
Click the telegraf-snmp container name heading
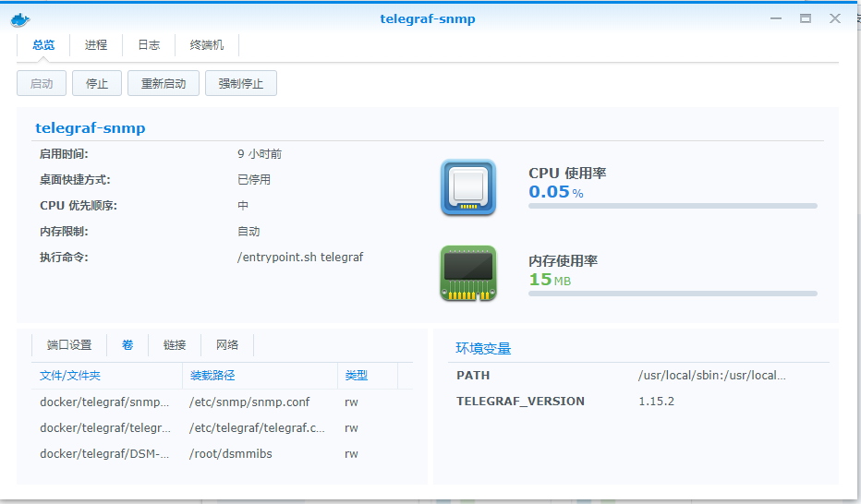(x=91, y=128)
